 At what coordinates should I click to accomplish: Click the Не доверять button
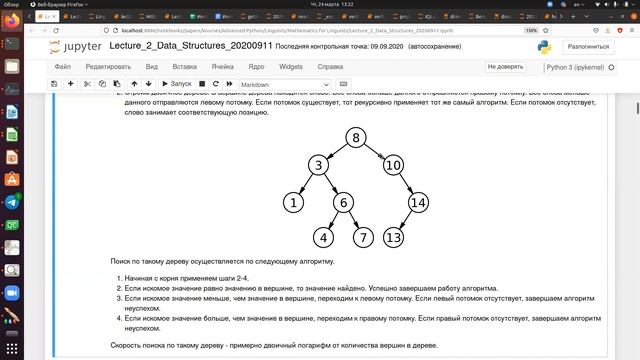[505, 67]
